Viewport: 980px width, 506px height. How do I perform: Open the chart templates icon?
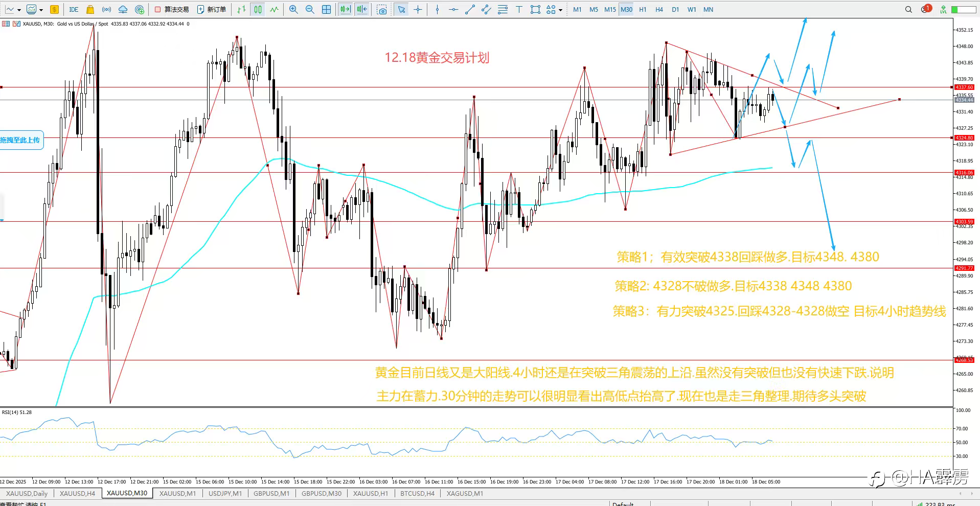point(32,9)
